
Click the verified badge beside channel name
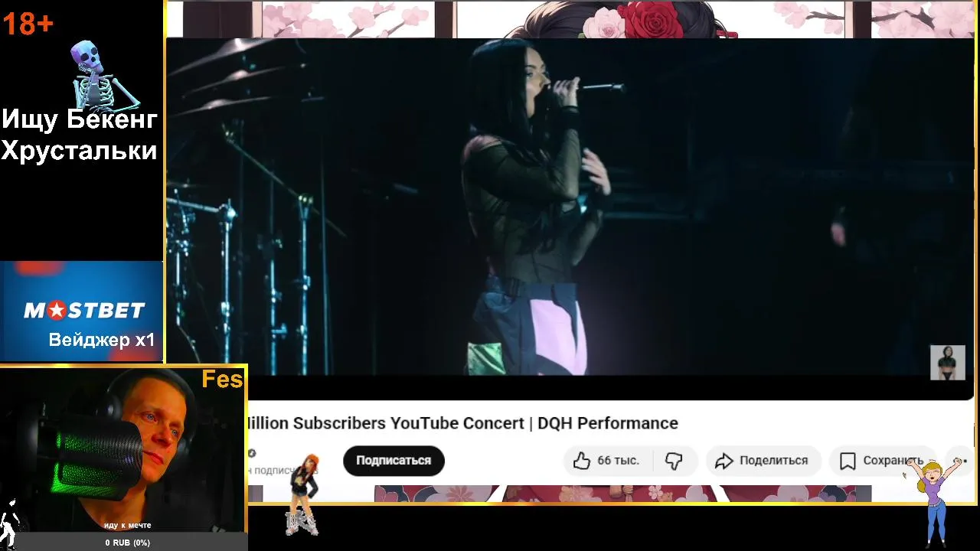point(252,453)
